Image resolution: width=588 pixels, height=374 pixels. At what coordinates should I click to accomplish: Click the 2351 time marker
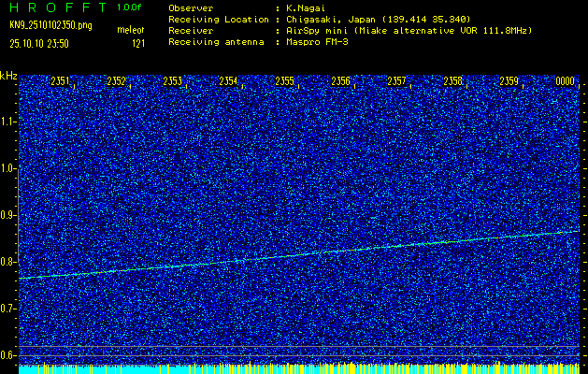61,81
